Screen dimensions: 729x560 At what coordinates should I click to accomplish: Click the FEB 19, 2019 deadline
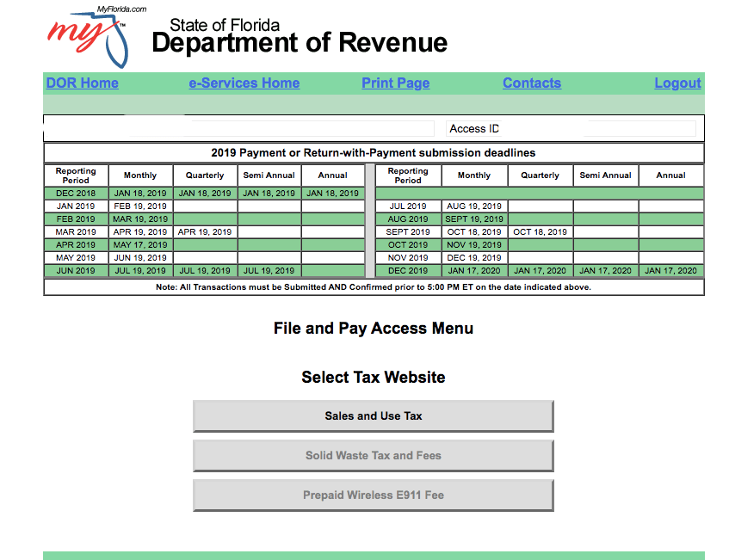[140, 206]
